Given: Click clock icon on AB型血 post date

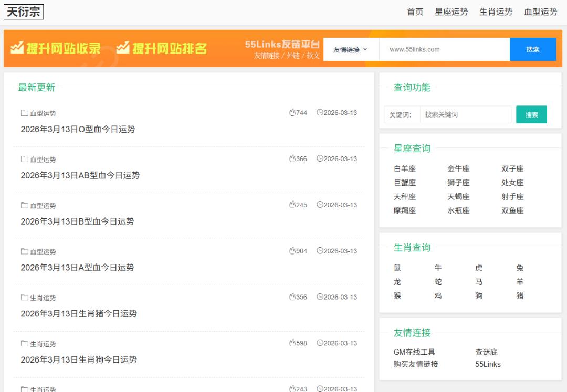Looking at the screenshot, I should 320,159.
